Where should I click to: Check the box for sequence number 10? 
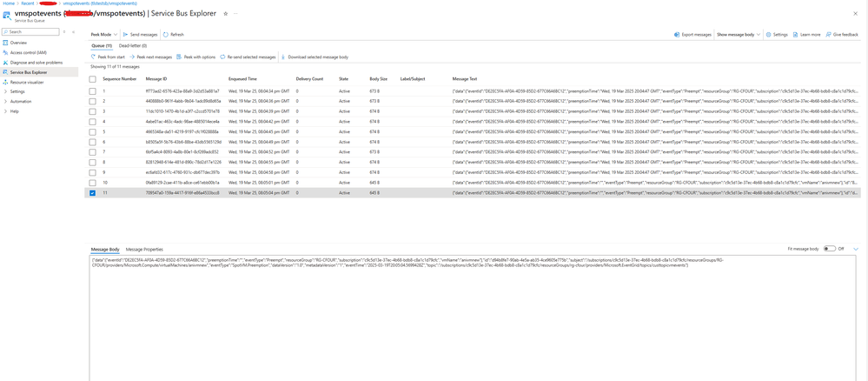click(x=92, y=182)
